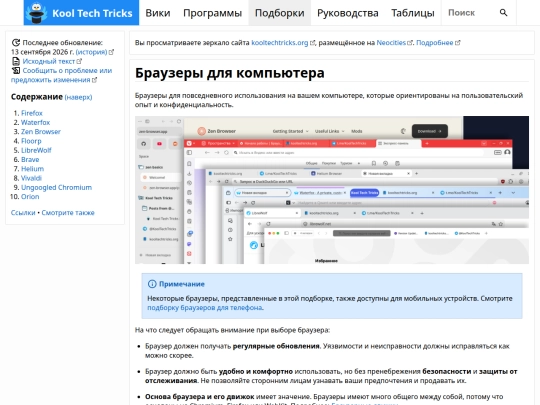Jump to Helium in contents

(32, 169)
